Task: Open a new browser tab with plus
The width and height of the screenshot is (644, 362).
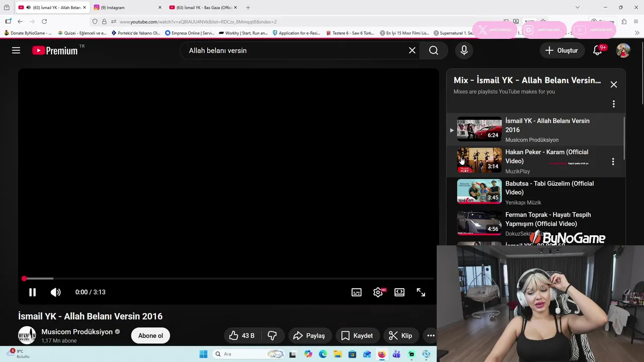Action: 248,8
